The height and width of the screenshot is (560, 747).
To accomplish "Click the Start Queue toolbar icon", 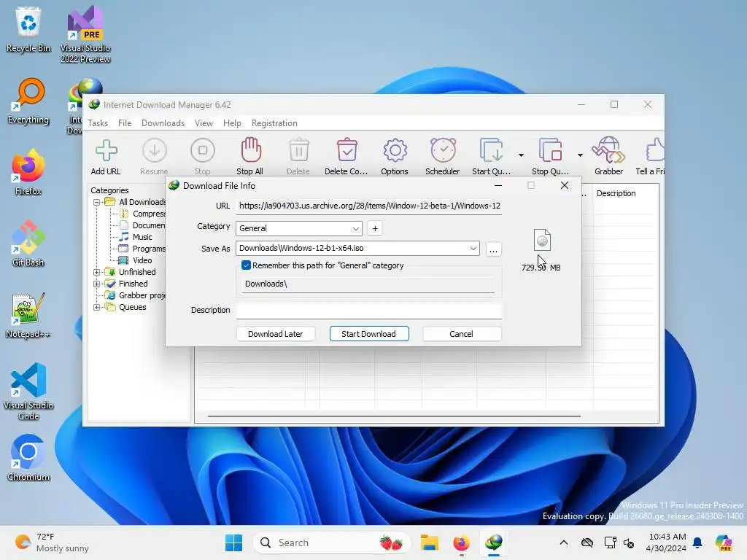I will 491,151.
